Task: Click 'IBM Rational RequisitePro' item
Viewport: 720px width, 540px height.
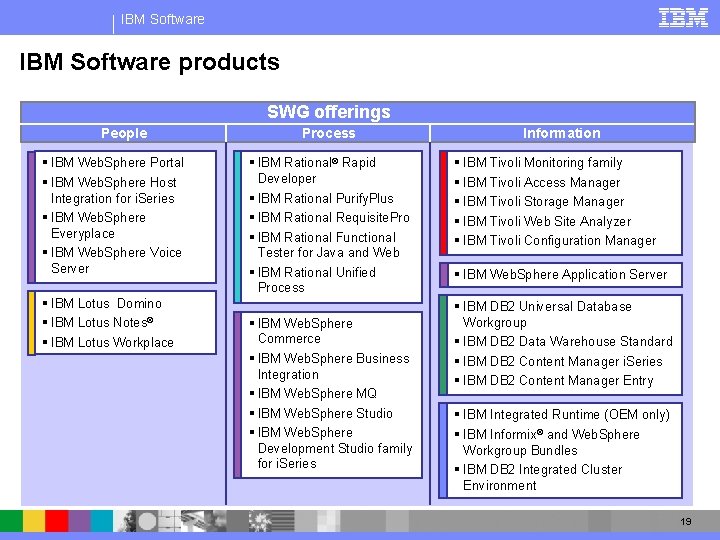Action: (x=333, y=217)
